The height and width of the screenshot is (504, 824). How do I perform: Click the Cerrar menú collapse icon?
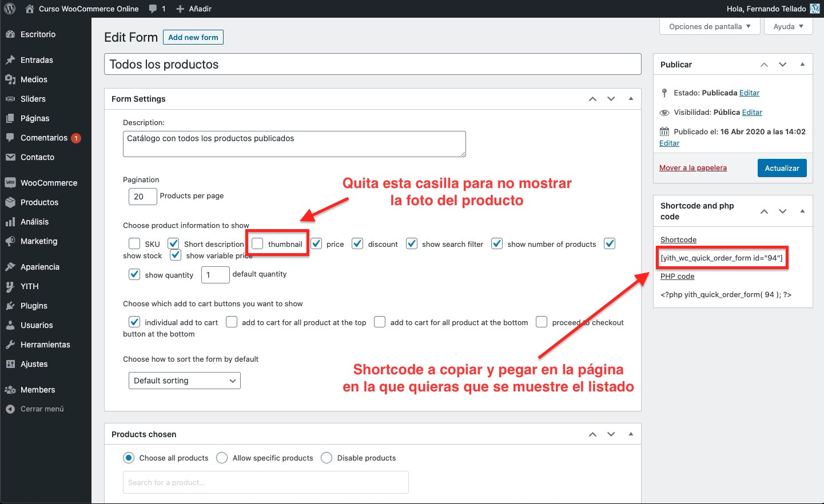(10, 409)
